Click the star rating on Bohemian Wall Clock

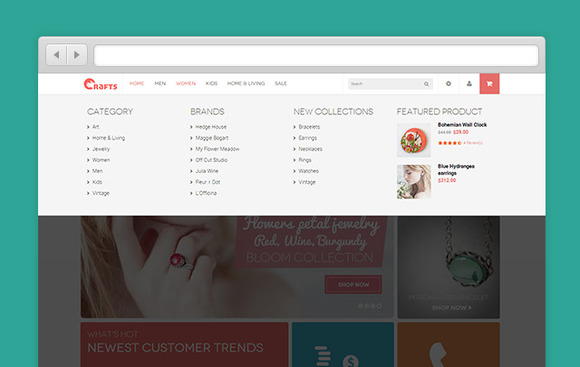point(449,143)
